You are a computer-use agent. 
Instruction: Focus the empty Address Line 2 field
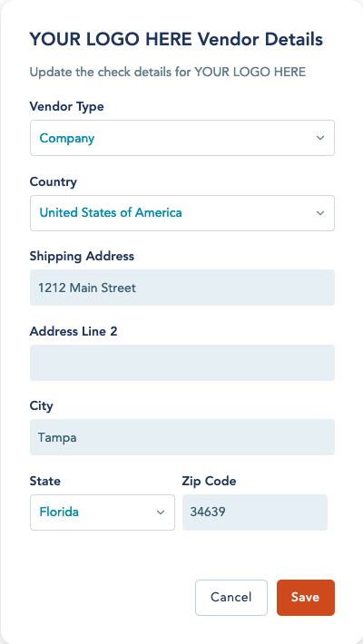coord(182,363)
